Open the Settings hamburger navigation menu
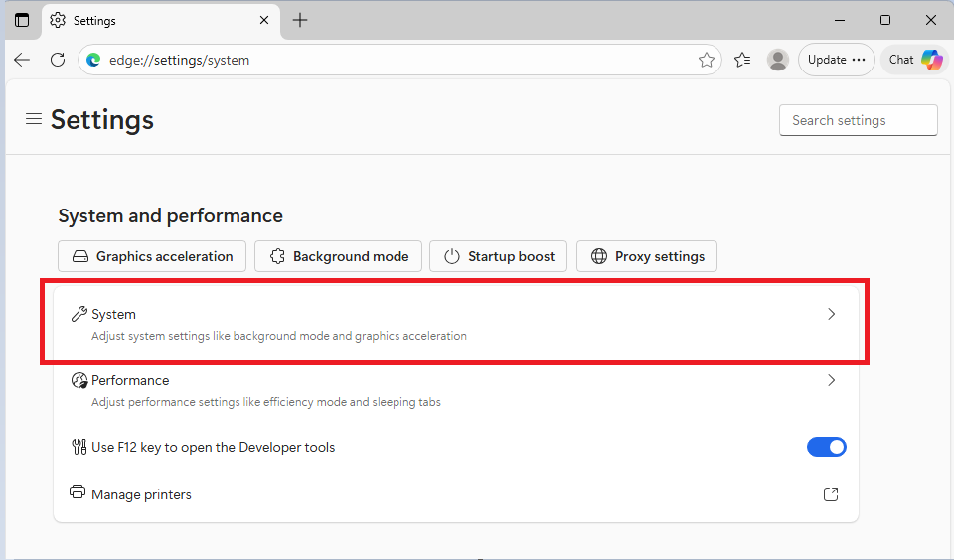Image resolution: width=954 pixels, height=560 pixels. (x=34, y=119)
